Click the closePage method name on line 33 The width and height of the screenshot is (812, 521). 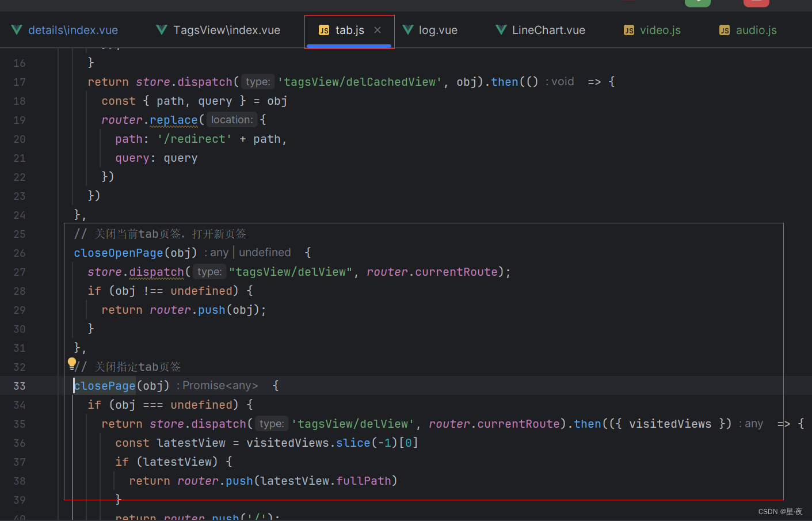[x=105, y=386]
